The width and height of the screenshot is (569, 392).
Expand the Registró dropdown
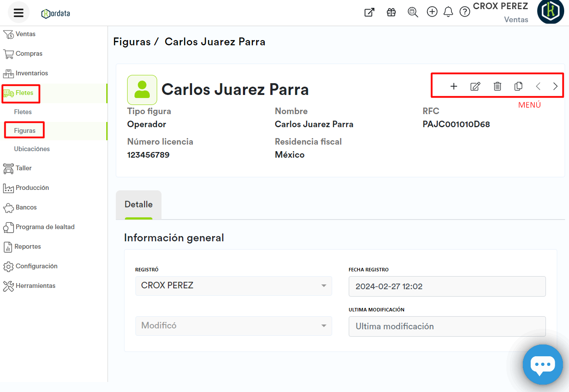233,286
